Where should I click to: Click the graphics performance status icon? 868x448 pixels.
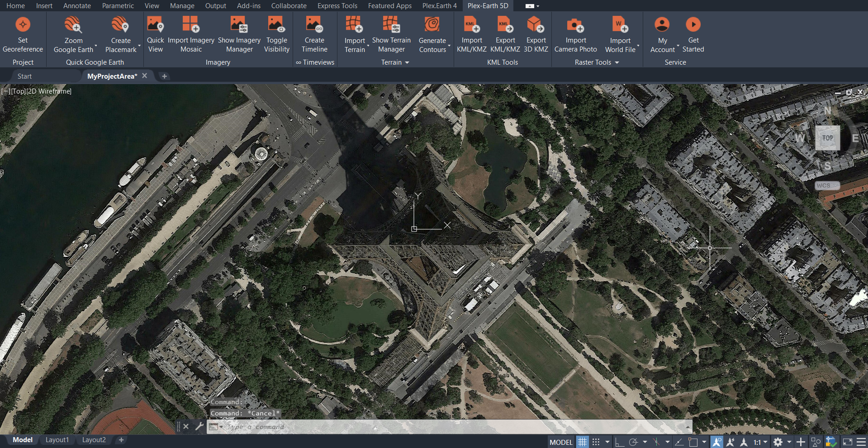[831, 442]
